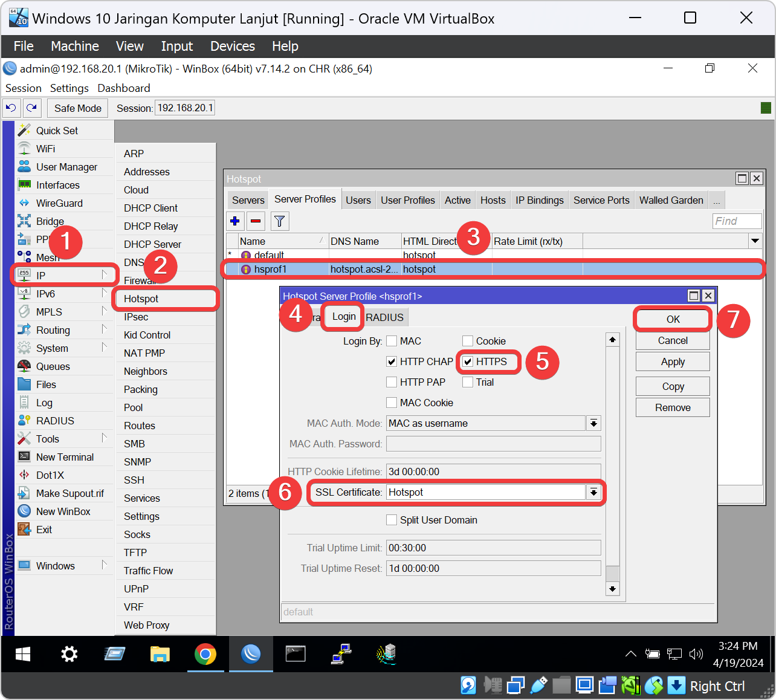Open the Hotspot table columns dropdown

(x=755, y=241)
